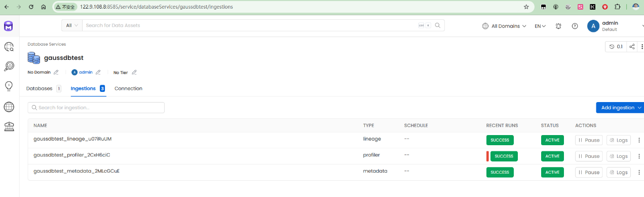Open the Explore icon in left sidebar
The height and width of the screenshot is (197, 644).
click(9, 47)
